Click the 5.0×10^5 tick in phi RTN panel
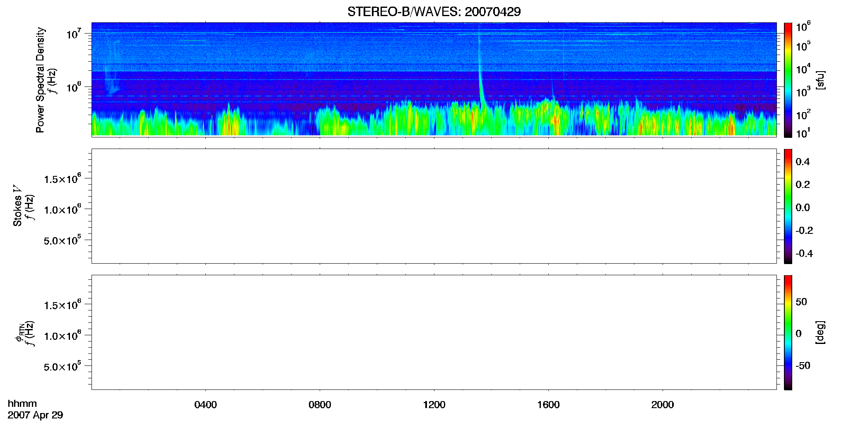This screenshot has height=447, width=868. click(63, 366)
